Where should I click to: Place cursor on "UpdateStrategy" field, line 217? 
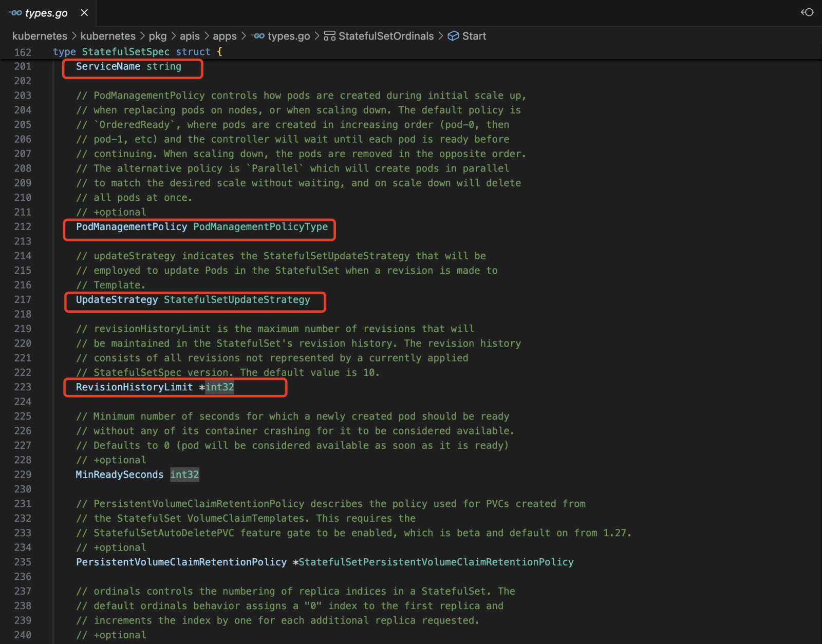pyautogui.click(x=117, y=299)
